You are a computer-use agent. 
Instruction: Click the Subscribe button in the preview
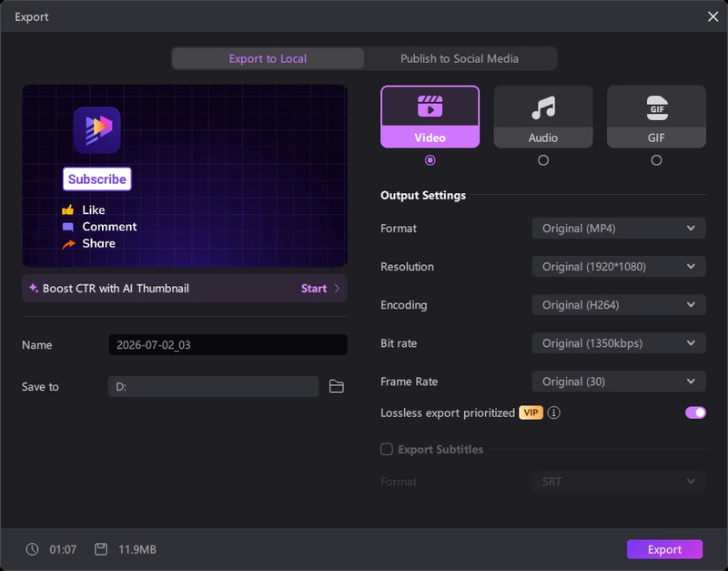click(97, 178)
